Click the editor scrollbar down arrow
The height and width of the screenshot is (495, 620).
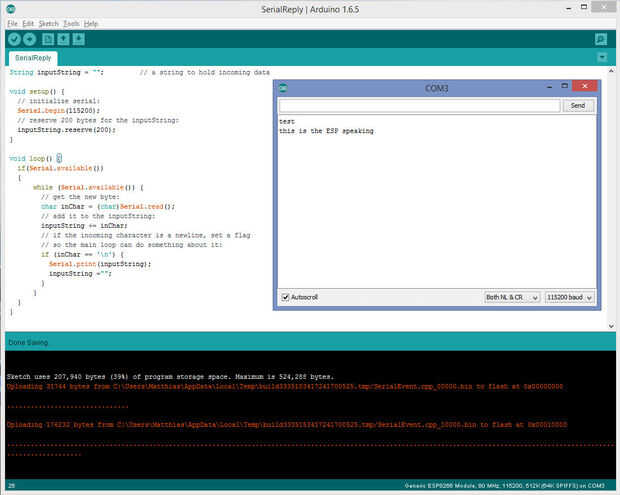(611, 326)
